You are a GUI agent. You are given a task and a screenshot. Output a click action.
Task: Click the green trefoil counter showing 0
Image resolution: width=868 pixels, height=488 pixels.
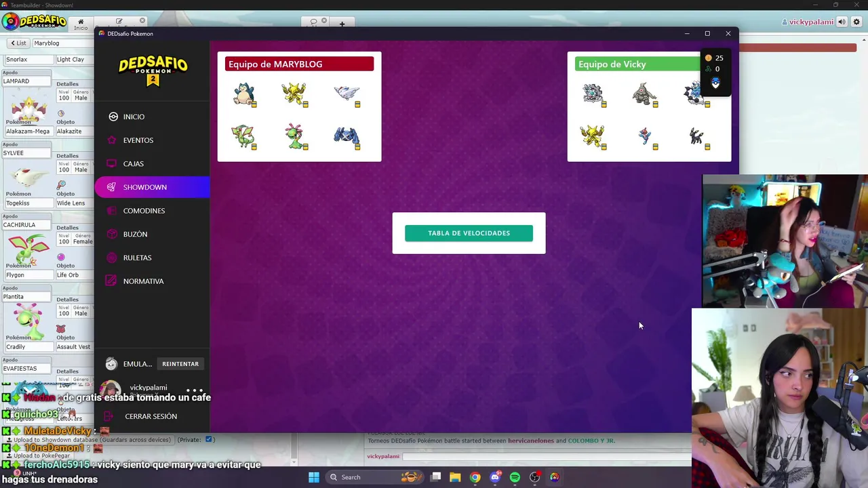click(x=713, y=68)
